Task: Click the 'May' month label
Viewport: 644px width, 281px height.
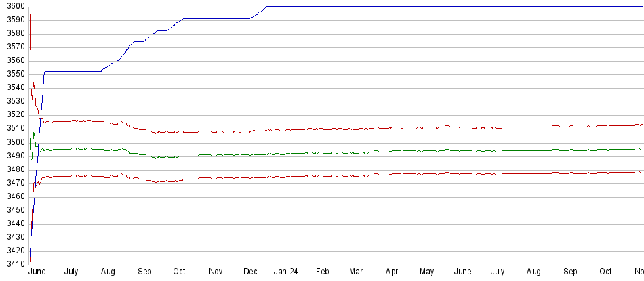Action: coord(426,271)
